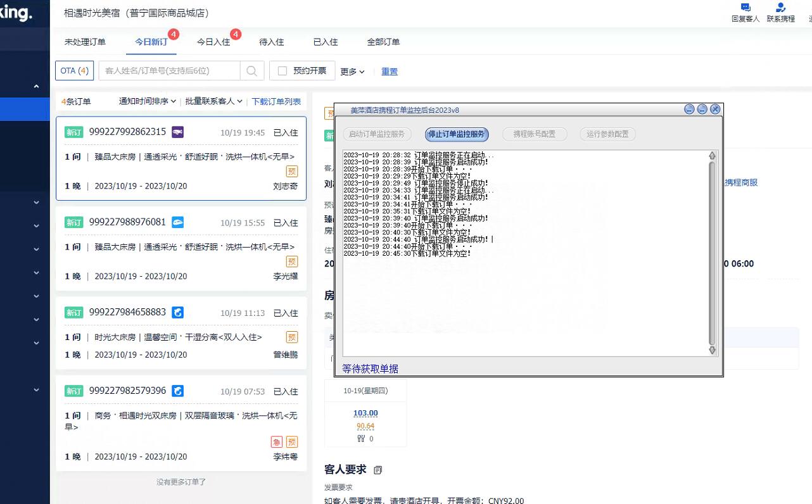Click the 下载订单列表 link
The height and width of the screenshot is (504, 812).
point(276,101)
